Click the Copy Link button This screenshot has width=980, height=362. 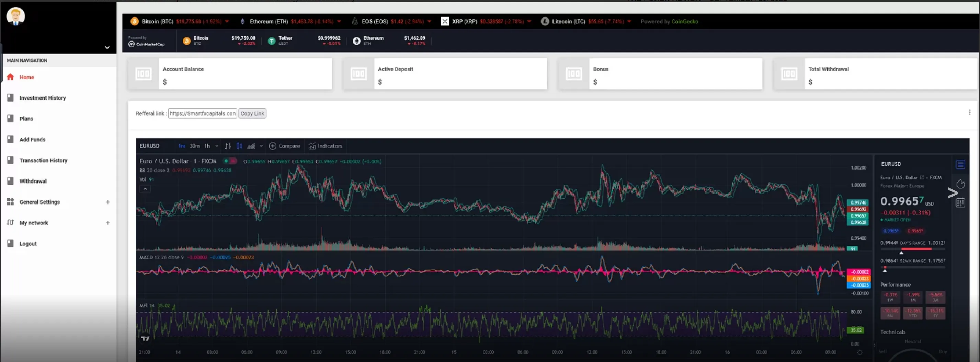point(252,113)
